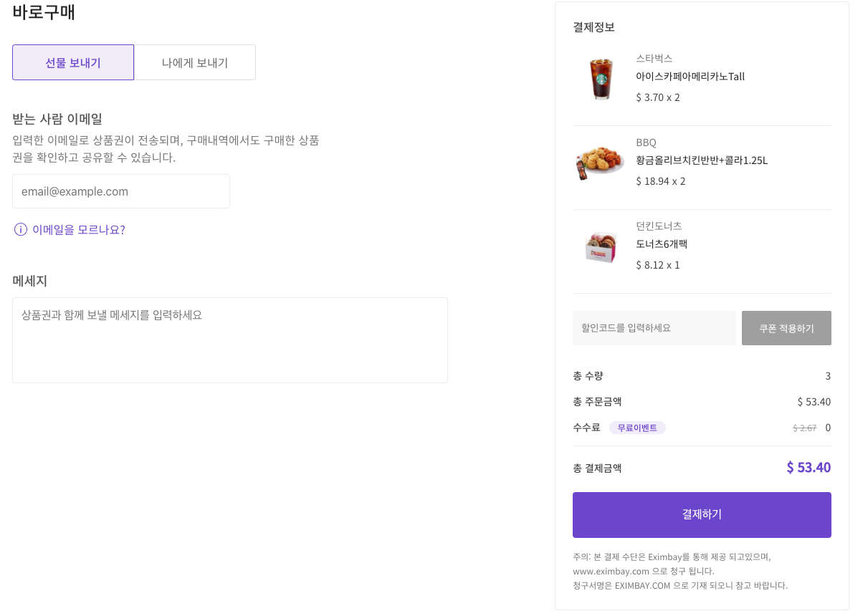Click the 결제하기 payment button
The height and width of the screenshot is (616, 868).
pos(702,515)
